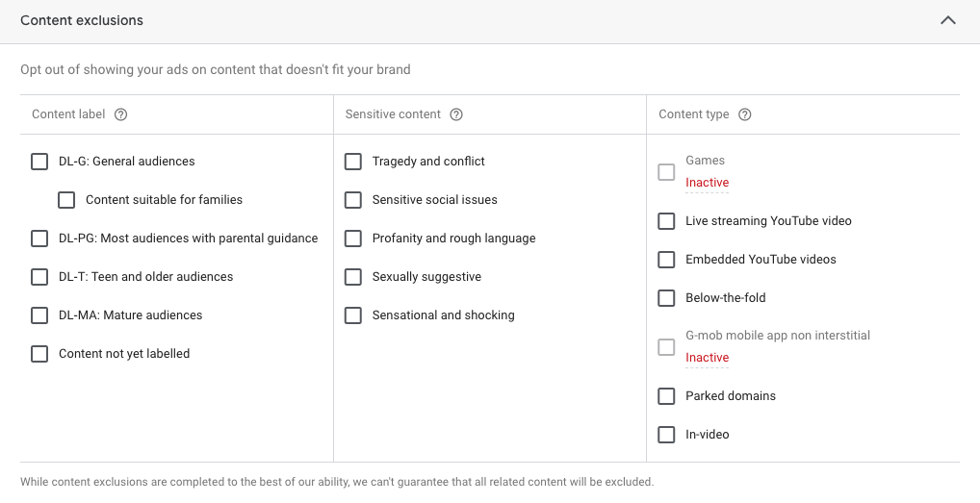The width and height of the screenshot is (980, 503).
Task: Exclude Tragedy and conflict content
Action: 353,162
